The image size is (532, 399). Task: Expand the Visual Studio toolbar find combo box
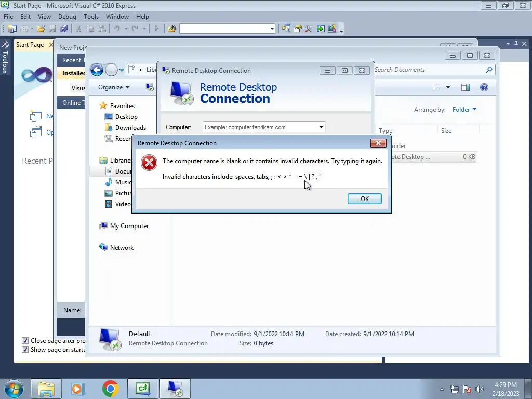[272, 29]
